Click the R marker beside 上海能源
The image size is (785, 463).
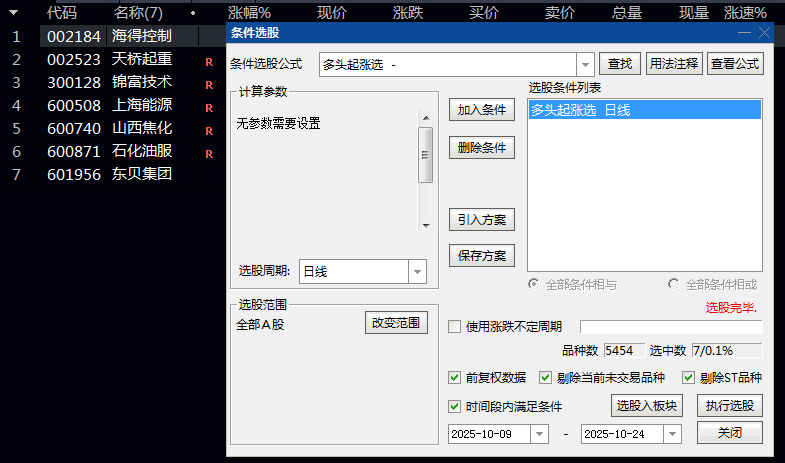pyautogui.click(x=209, y=108)
